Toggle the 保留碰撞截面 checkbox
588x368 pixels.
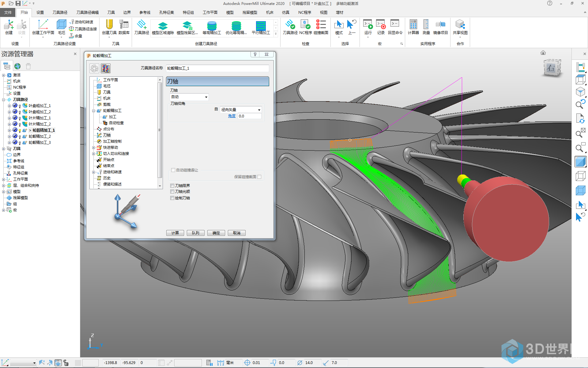(259, 177)
